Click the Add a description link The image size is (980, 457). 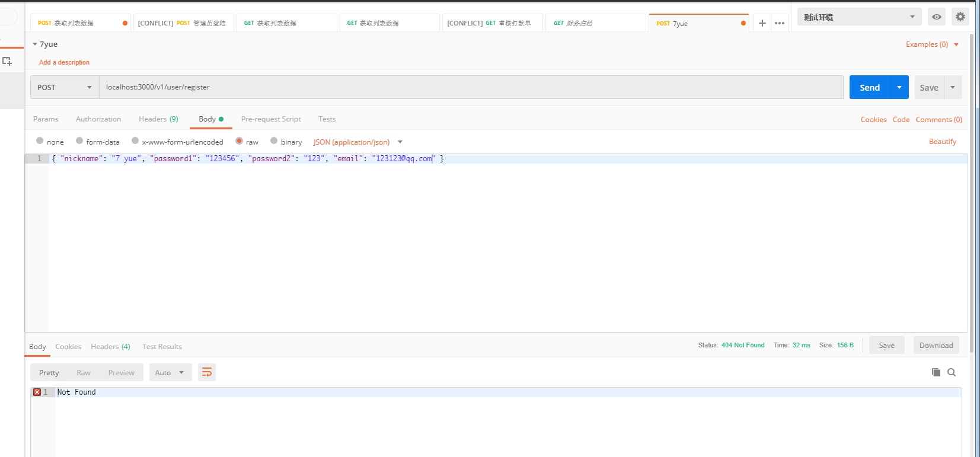(x=64, y=62)
